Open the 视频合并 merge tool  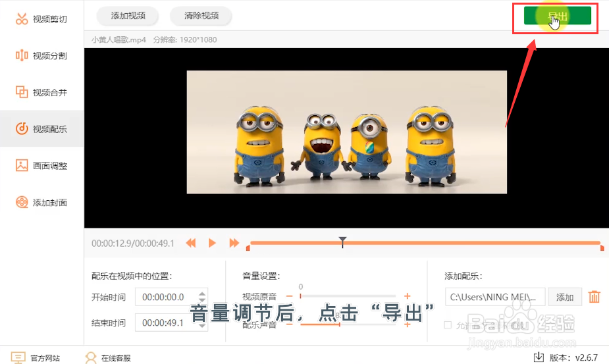coord(41,92)
